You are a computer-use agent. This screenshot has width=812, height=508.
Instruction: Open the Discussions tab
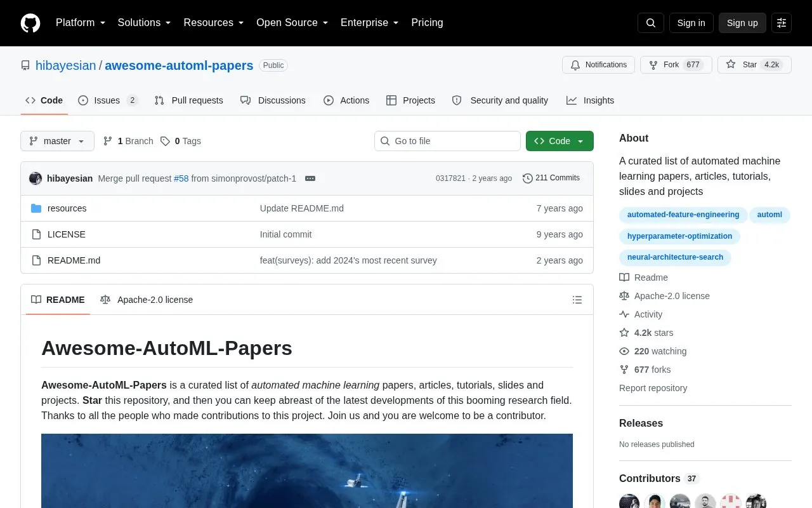click(273, 100)
